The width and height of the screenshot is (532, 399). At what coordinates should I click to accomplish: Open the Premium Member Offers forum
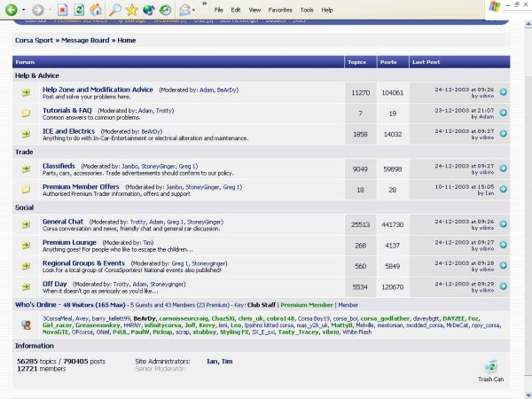click(81, 186)
